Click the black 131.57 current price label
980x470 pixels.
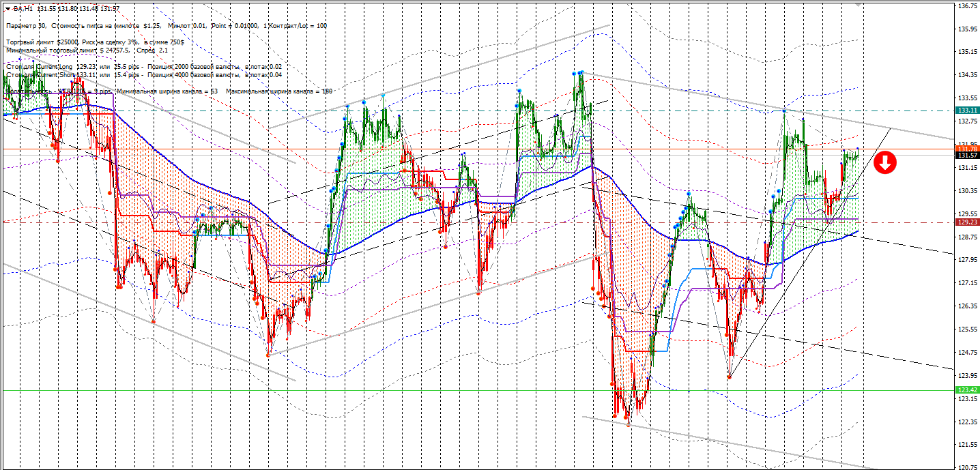coord(967,156)
